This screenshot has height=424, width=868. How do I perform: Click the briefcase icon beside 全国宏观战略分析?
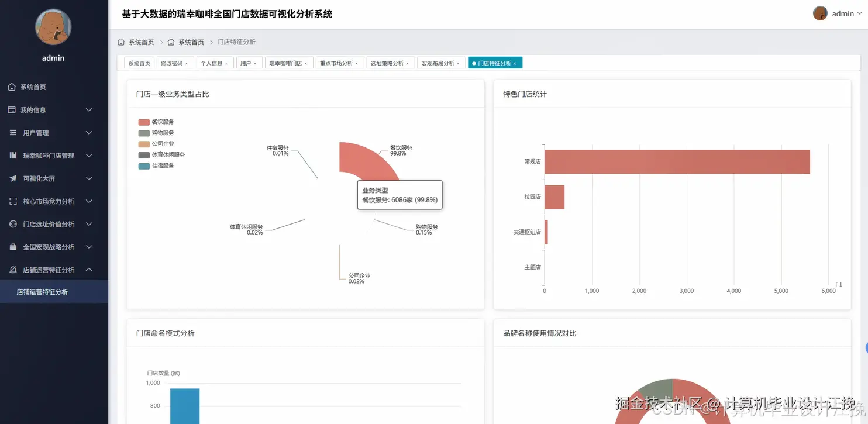pyautogui.click(x=13, y=247)
